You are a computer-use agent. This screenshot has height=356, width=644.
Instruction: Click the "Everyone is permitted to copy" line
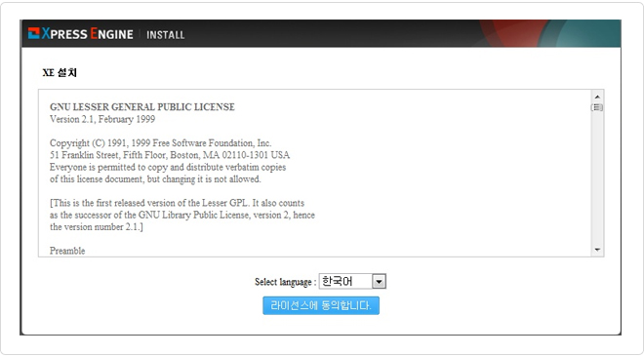pyautogui.click(x=168, y=167)
